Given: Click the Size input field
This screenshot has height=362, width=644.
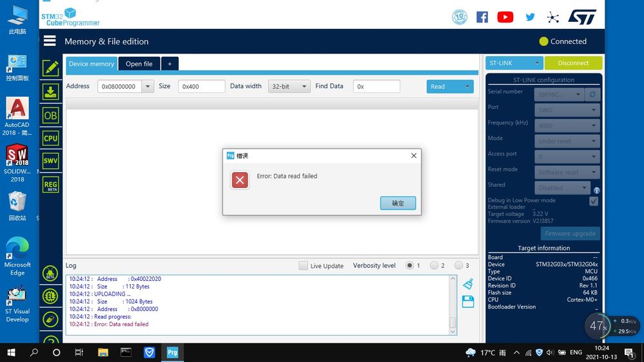Looking at the screenshot, I should (201, 86).
